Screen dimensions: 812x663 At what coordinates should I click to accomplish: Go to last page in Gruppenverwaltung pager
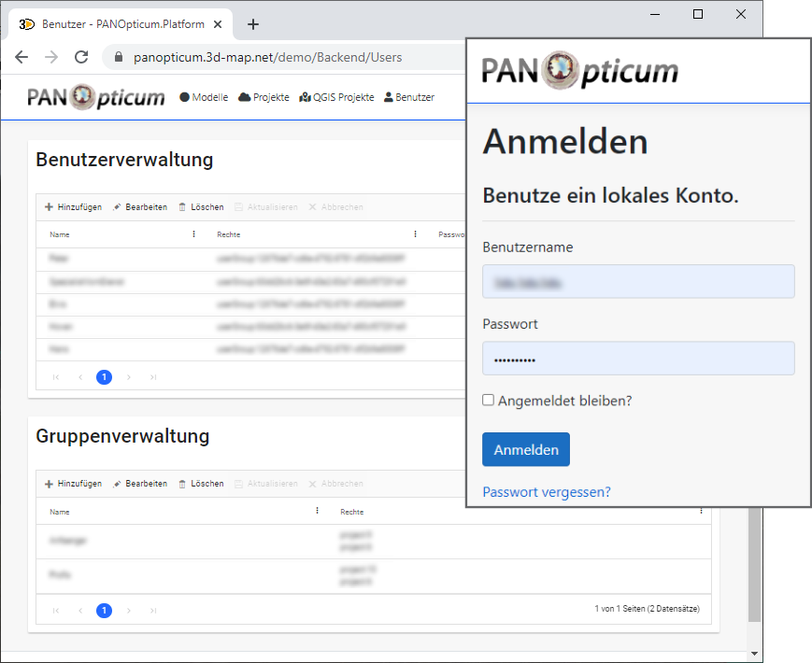tap(153, 611)
